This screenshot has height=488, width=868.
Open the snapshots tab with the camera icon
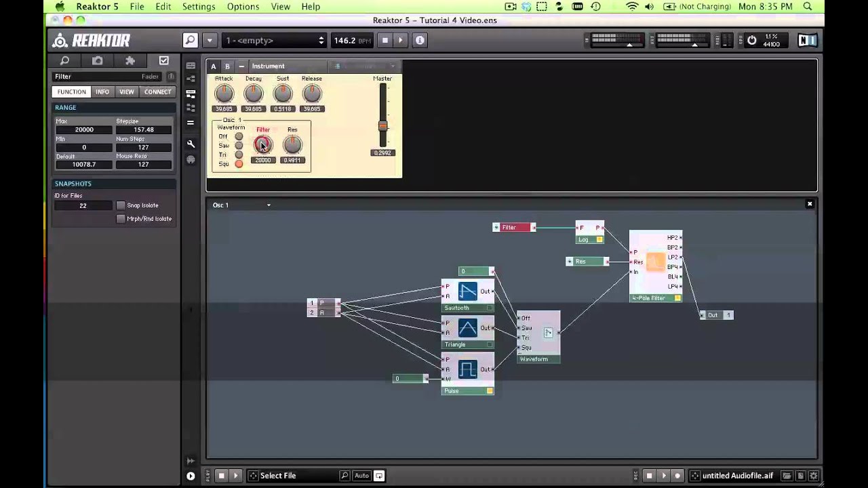98,61
